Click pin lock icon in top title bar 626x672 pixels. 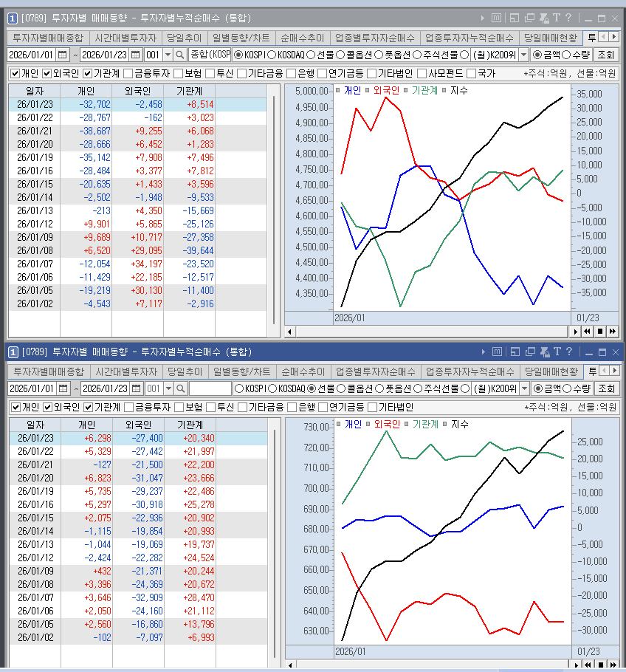544,18
